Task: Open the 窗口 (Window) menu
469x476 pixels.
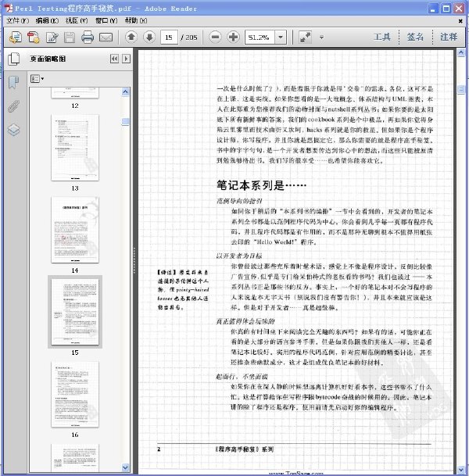Action: [x=106, y=20]
